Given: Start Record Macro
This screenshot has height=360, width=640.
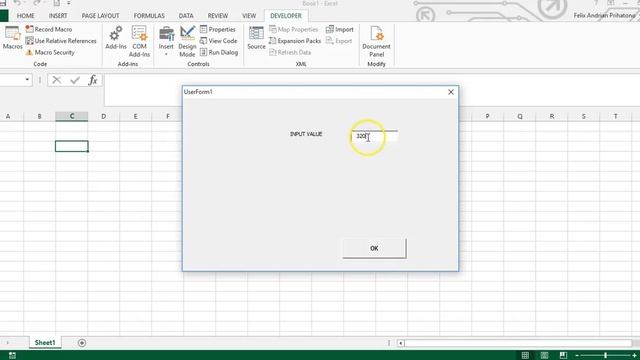Looking at the screenshot, I should coord(49,29).
